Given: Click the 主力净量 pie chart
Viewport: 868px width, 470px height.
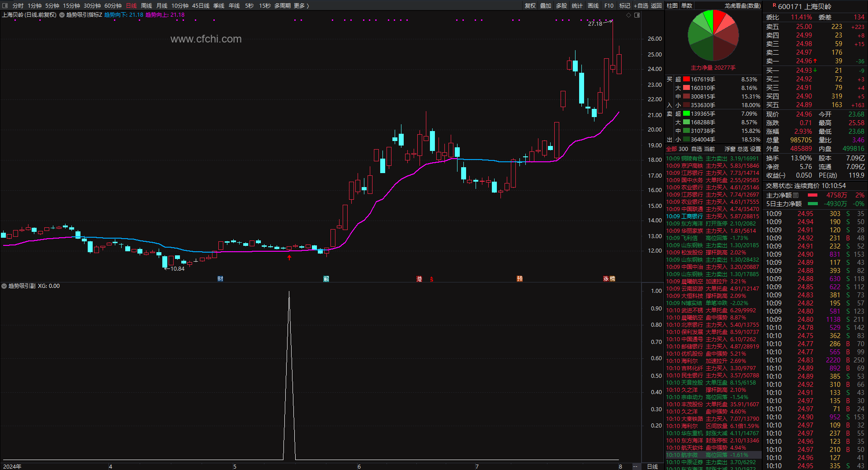Looking at the screenshot, I should 713,35.
